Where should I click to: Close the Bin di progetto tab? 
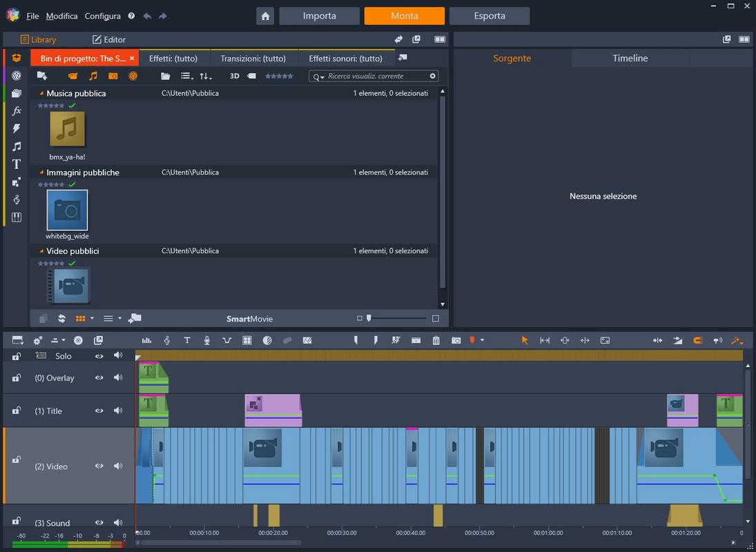(x=132, y=58)
